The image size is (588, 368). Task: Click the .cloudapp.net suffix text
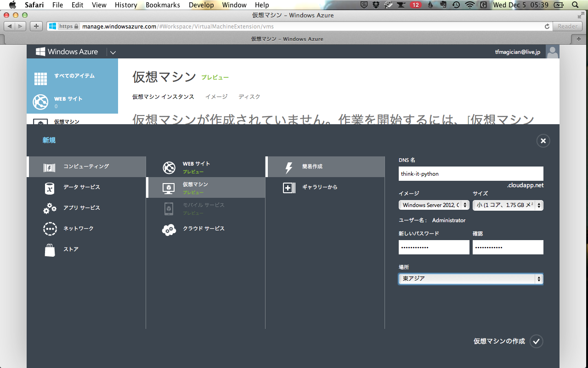point(525,185)
